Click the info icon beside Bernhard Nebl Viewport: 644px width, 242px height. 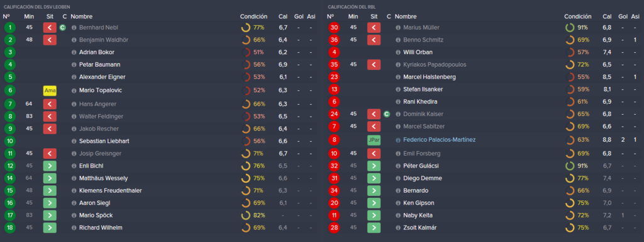pos(74,28)
